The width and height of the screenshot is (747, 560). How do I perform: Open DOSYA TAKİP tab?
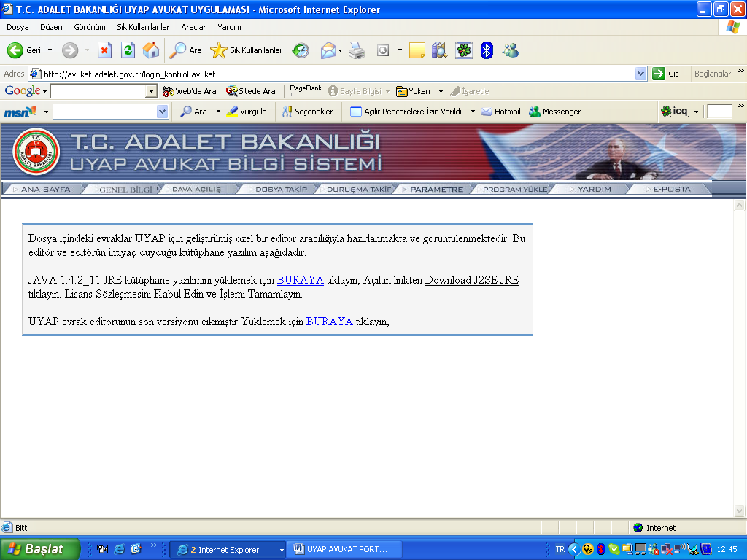click(x=278, y=189)
